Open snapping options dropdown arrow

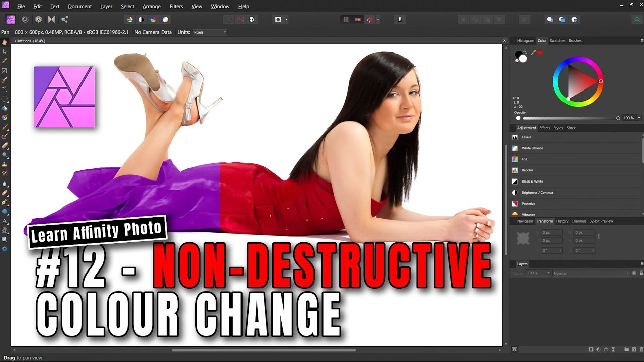(x=378, y=20)
